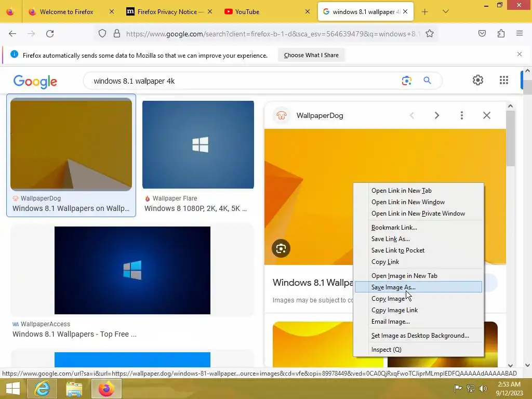The height and width of the screenshot is (399, 532).
Task: Show next image in preview panel
Action: click(x=437, y=115)
